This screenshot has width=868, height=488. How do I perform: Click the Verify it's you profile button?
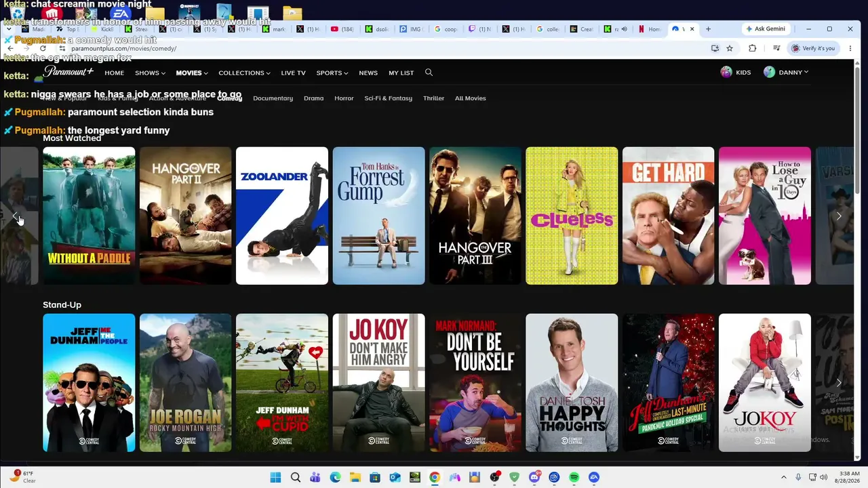pyautogui.click(x=813, y=48)
